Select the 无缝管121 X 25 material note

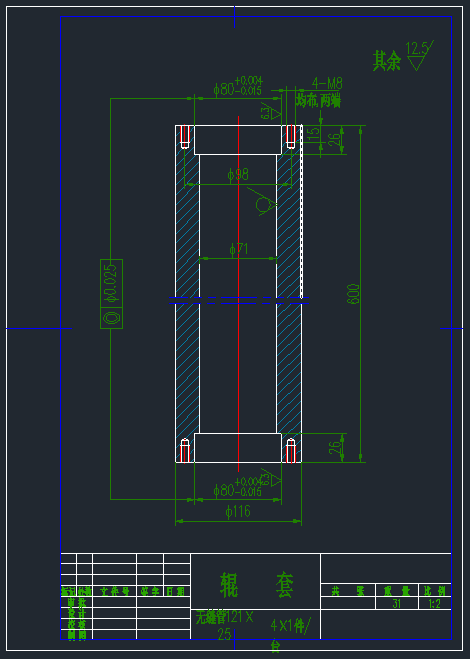224,625
